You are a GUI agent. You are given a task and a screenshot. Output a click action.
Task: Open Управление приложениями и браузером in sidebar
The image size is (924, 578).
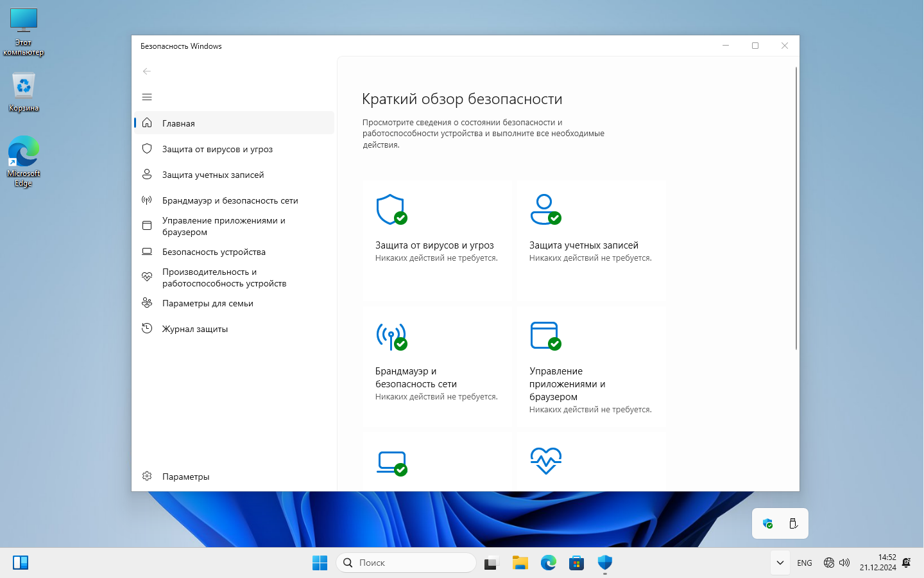coord(234,225)
